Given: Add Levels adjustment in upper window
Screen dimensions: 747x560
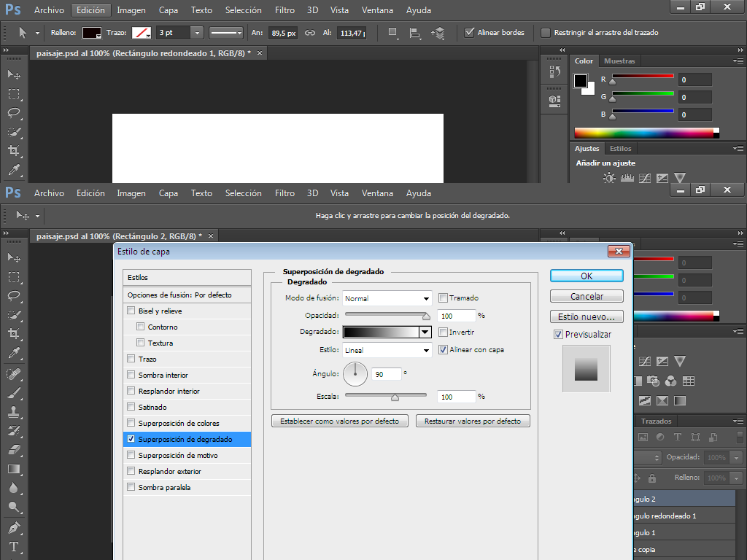Looking at the screenshot, I should [627, 178].
